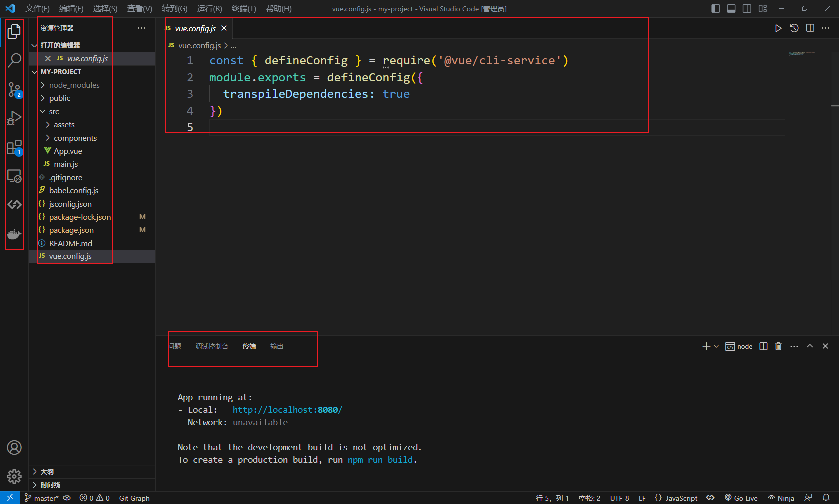Kill terminal with trash icon
The height and width of the screenshot is (504, 839).
pyautogui.click(x=778, y=346)
